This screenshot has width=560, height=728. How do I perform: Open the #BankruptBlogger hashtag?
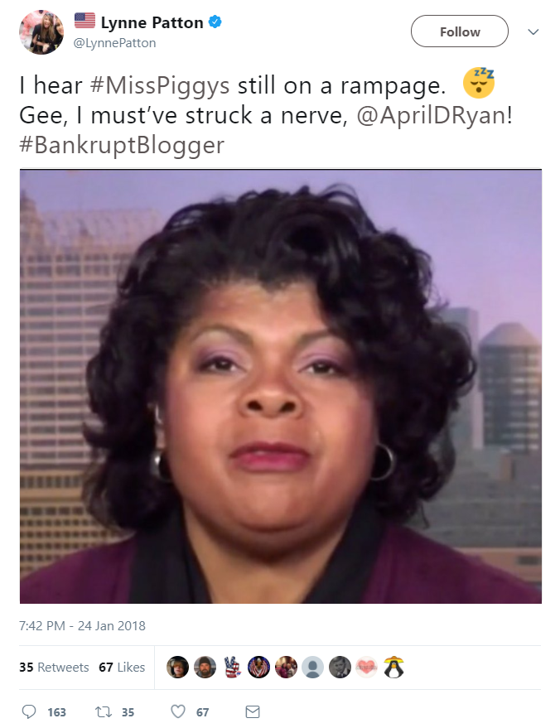pyautogui.click(x=122, y=145)
